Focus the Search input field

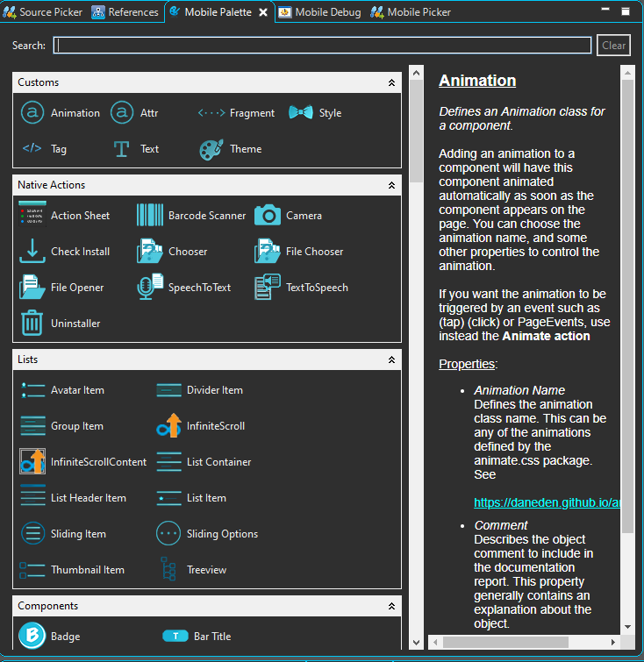coord(322,46)
